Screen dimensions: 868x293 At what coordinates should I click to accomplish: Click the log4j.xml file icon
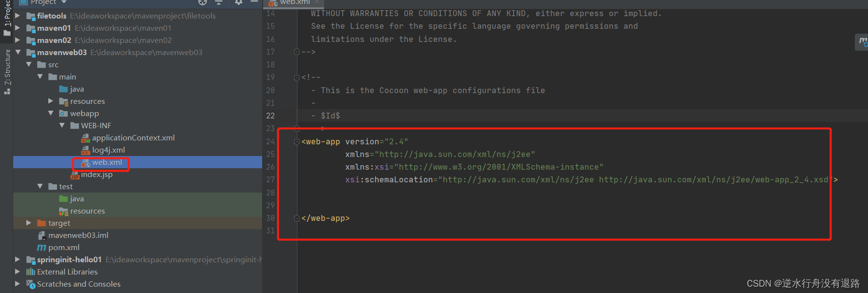[85, 150]
